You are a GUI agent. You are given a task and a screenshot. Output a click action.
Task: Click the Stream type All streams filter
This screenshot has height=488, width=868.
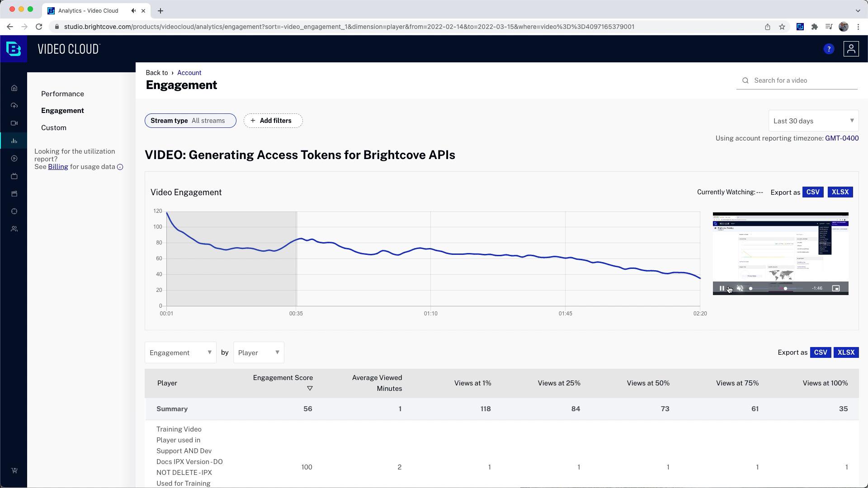tap(190, 121)
